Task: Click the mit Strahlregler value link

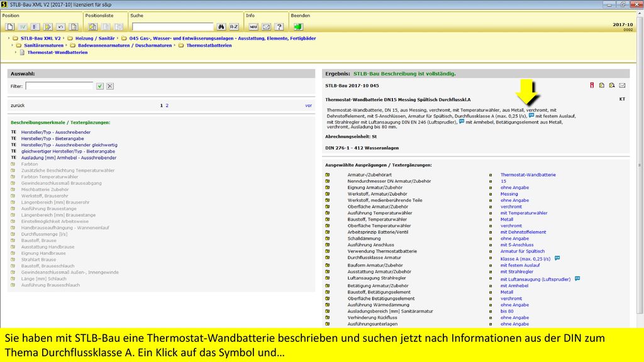Action: [x=517, y=271]
